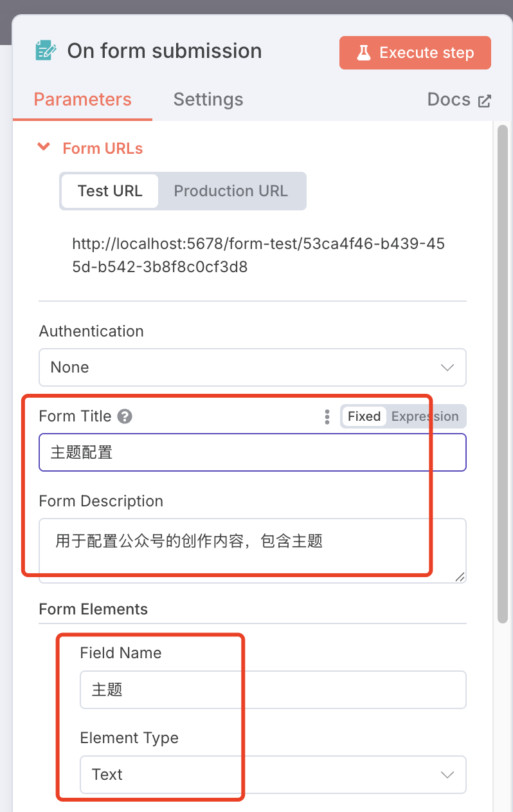Click the Field Name input box
The image size is (513, 812).
[273, 690]
